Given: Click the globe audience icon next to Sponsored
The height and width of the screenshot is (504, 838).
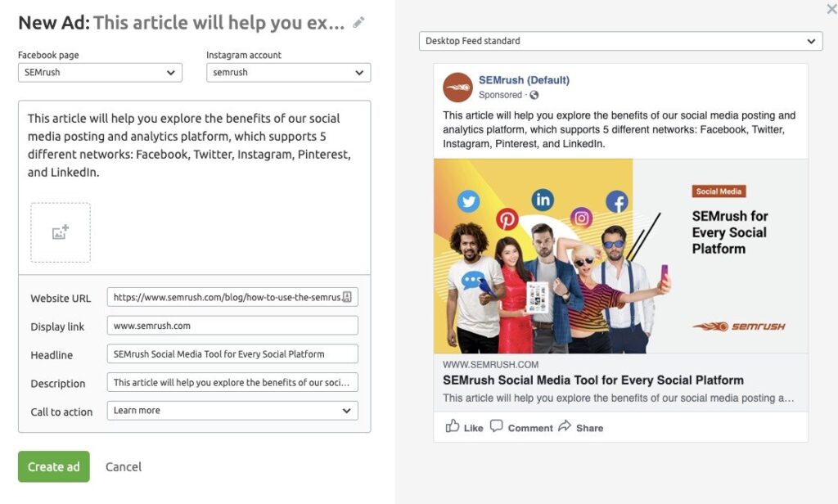Looking at the screenshot, I should point(534,95).
